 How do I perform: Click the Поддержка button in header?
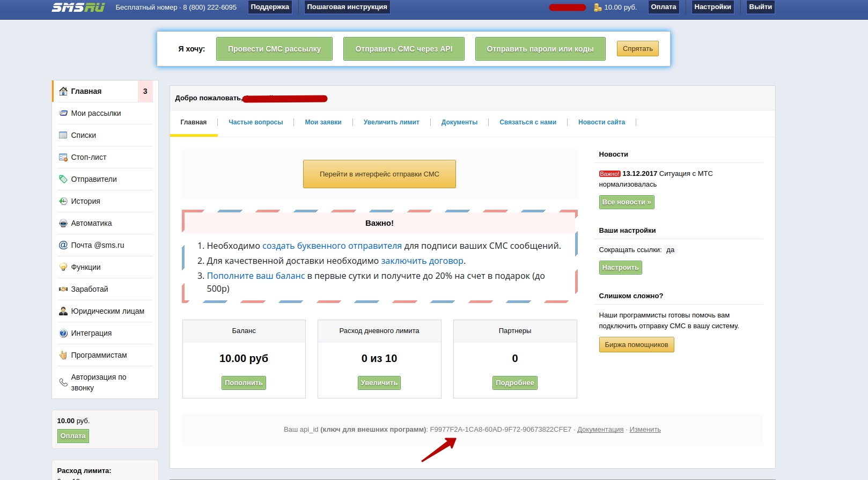[x=270, y=7]
